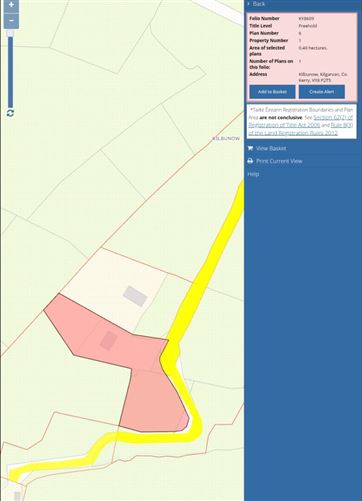The width and height of the screenshot is (362, 501).
Task: Click Print Current View link text
Action: click(279, 161)
